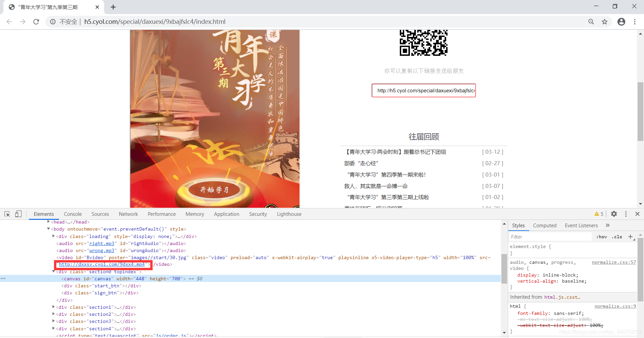
Task: Select the Computed sidebar tab
Action: pyautogui.click(x=545, y=226)
